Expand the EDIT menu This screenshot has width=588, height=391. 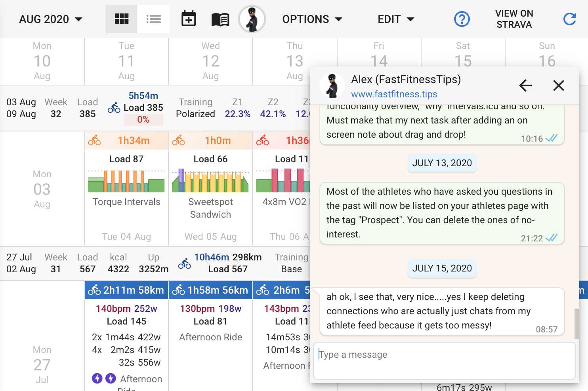(395, 19)
